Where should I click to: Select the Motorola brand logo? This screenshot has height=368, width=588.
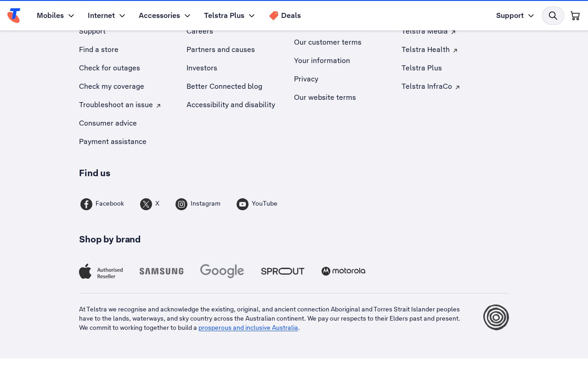tap(344, 271)
